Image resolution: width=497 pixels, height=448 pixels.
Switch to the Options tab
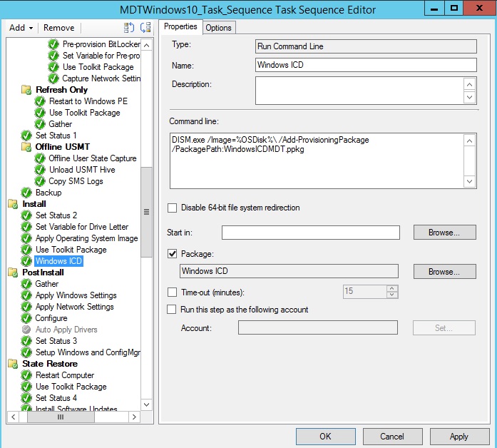(218, 27)
